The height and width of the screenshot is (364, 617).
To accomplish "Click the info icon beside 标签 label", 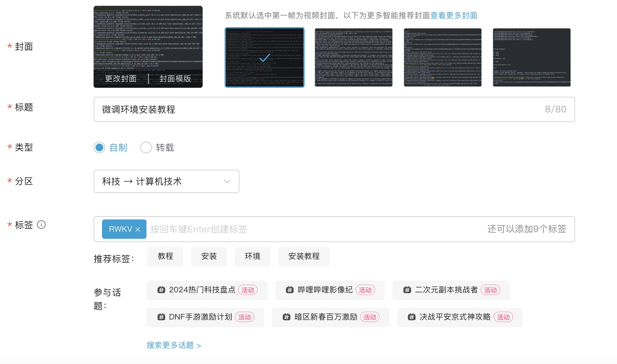I will [41, 225].
